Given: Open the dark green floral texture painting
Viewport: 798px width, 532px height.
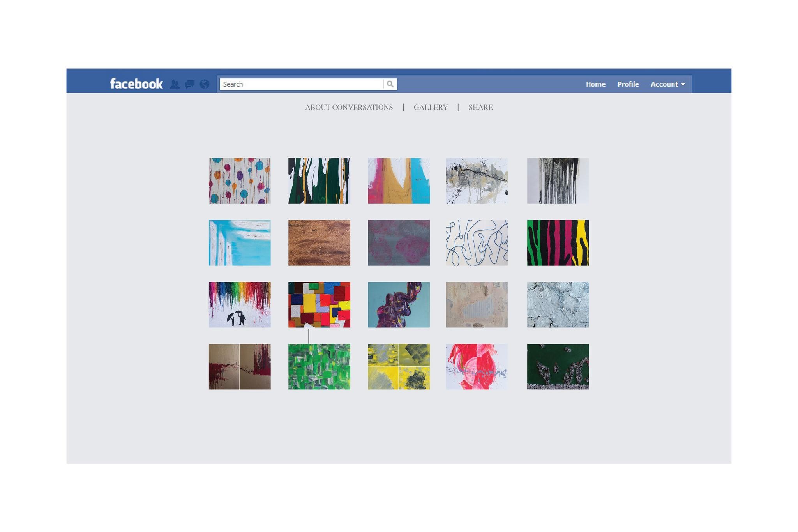Looking at the screenshot, I should point(558,367).
